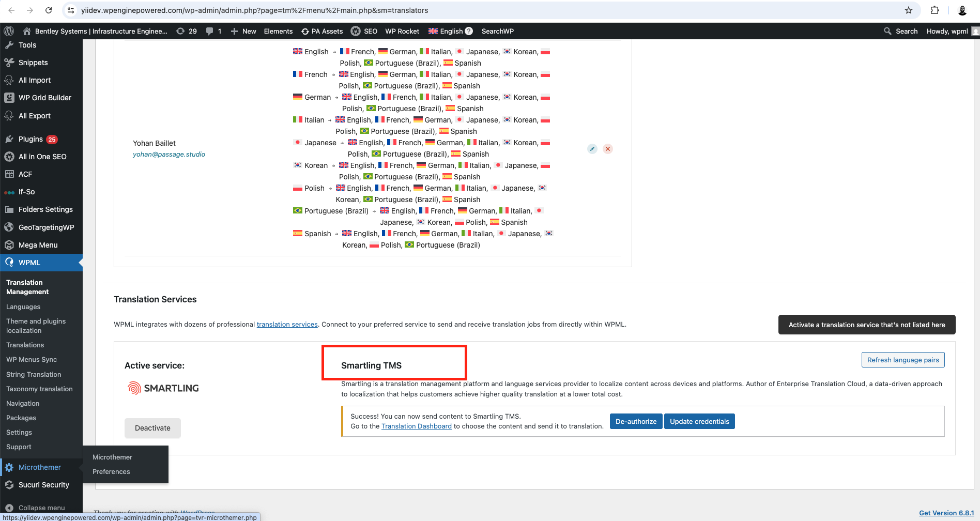The width and height of the screenshot is (980, 521).
Task: Open WPML Settings submenu item
Action: tap(19, 432)
